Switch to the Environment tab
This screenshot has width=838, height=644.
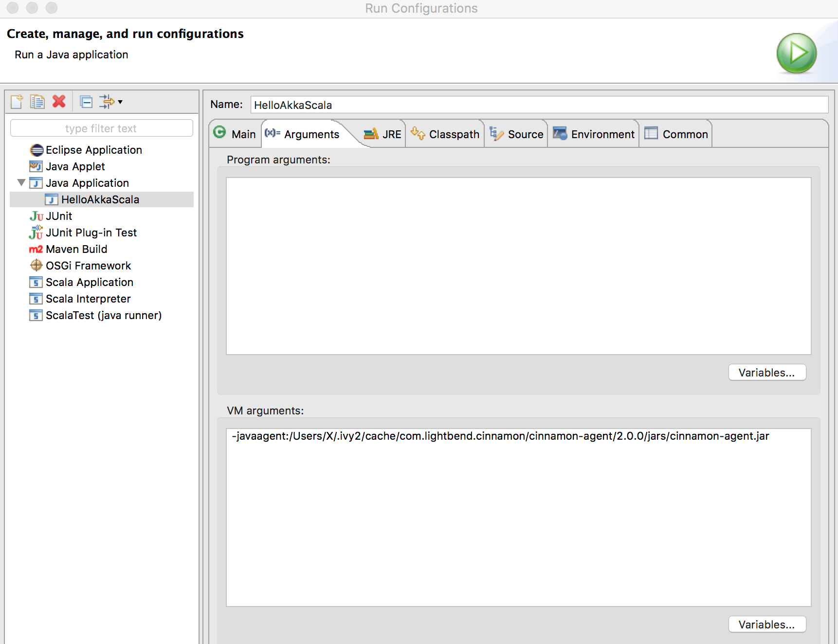[594, 134]
